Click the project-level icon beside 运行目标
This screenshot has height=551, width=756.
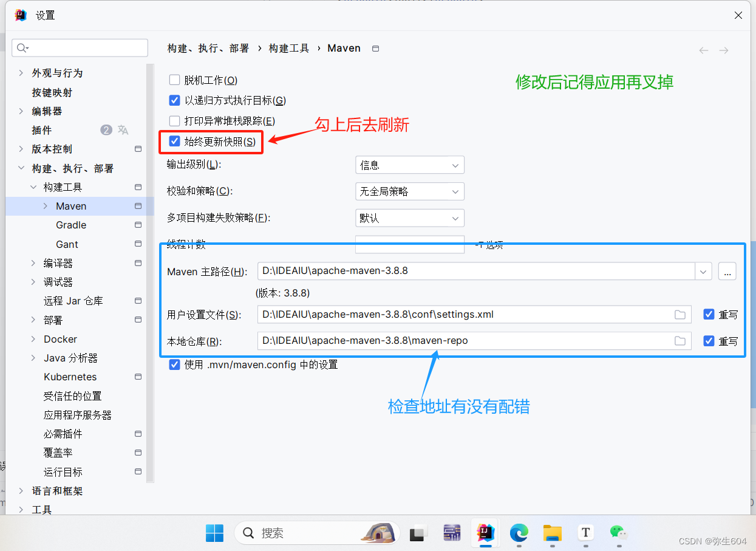click(x=138, y=472)
